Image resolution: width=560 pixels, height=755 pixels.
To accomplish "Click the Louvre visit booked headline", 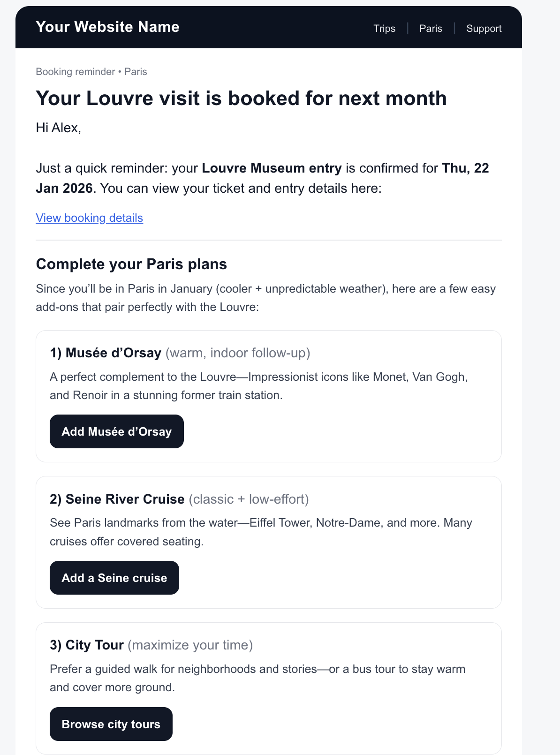I will [x=241, y=98].
